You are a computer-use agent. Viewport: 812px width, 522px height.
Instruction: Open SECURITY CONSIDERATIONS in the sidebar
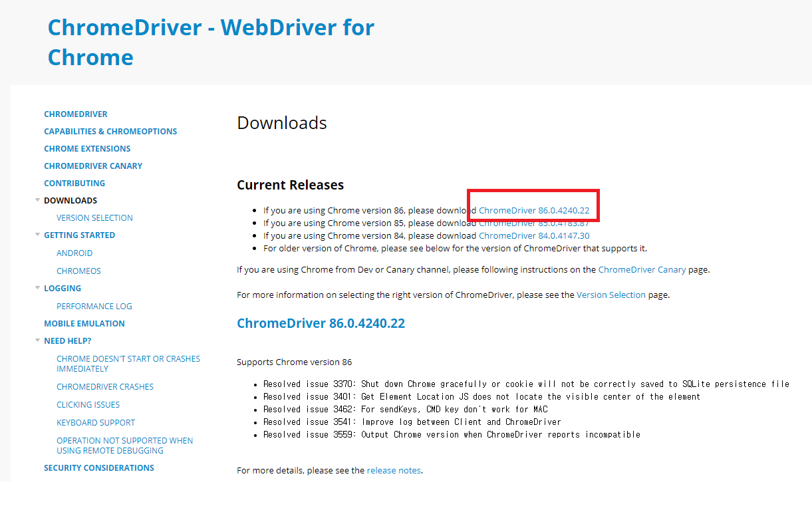(x=99, y=468)
